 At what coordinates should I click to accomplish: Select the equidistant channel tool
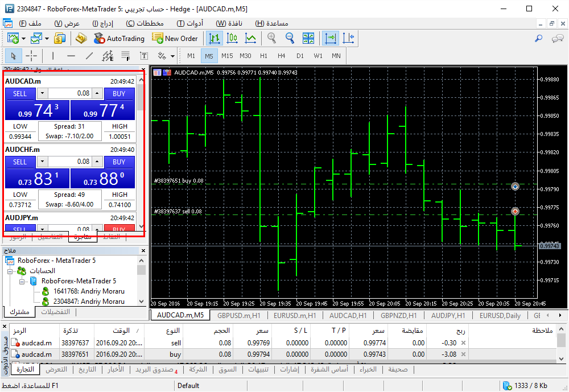pos(108,56)
